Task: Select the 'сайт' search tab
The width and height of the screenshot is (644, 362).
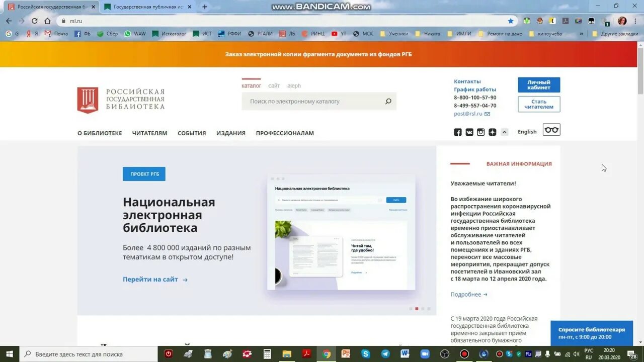Action: pyautogui.click(x=274, y=85)
